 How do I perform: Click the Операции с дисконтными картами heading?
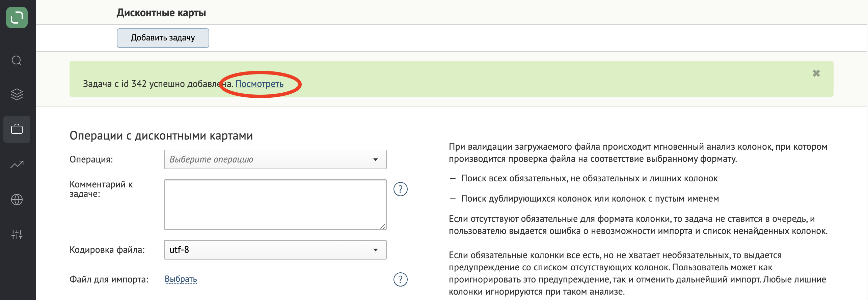click(x=161, y=136)
